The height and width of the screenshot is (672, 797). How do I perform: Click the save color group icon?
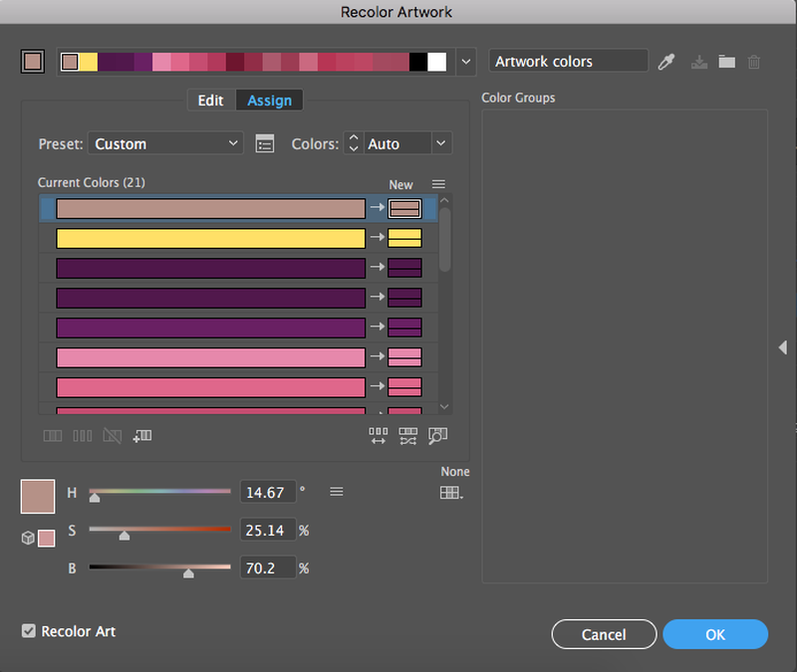(x=699, y=62)
